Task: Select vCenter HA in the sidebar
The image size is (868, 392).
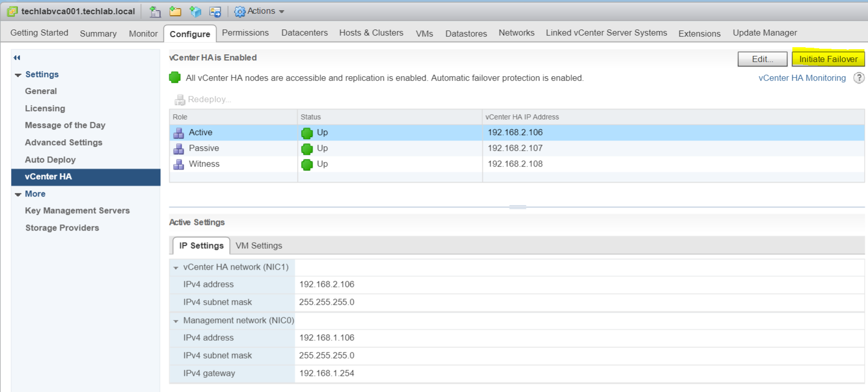Action: pos(86,177)
